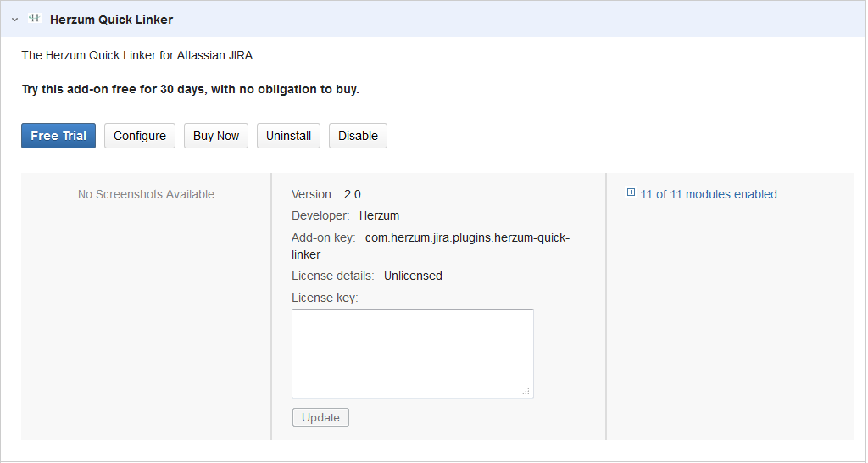Viewport: 868px width, 463px height.
Task: Start the Free Trial
Action: coord(58,136)
